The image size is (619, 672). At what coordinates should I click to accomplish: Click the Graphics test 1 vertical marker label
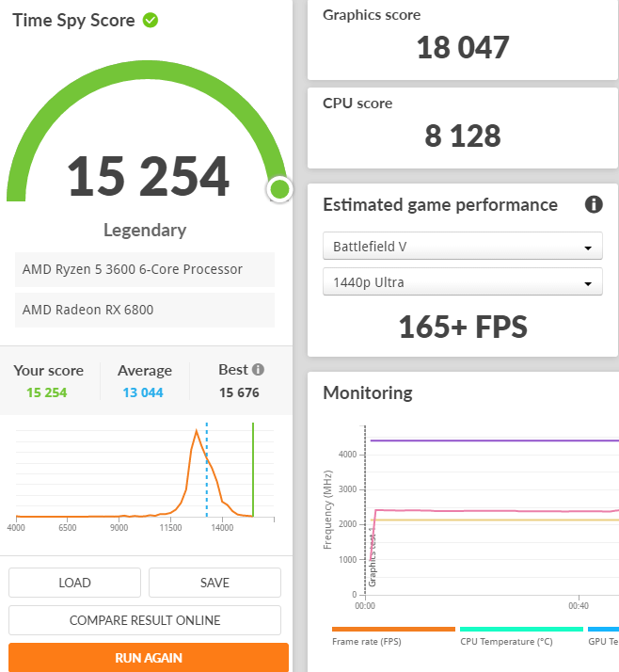pyautogui.click(x=373, y=557)
